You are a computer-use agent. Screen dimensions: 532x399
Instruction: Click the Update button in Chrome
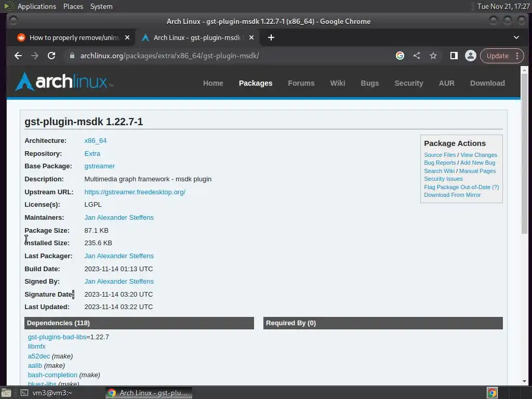click(497, 56)
